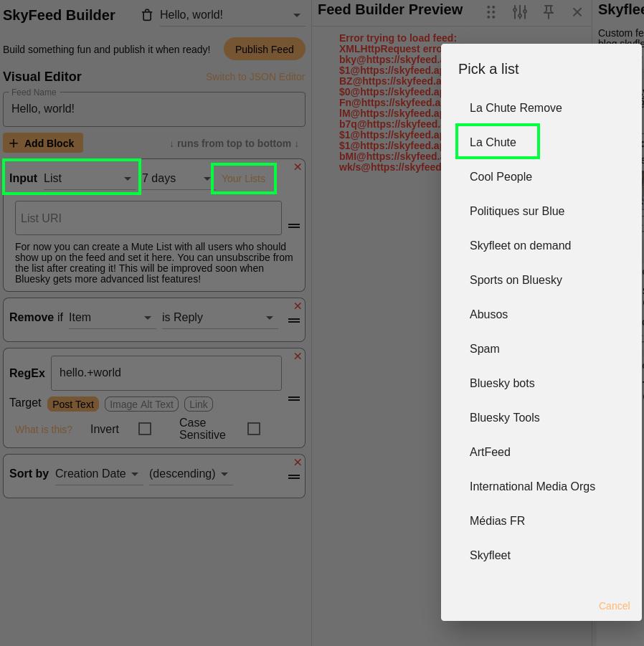Remove the 'Remove if Item' block
644x646 pixels.
click(x=298, y=306)
